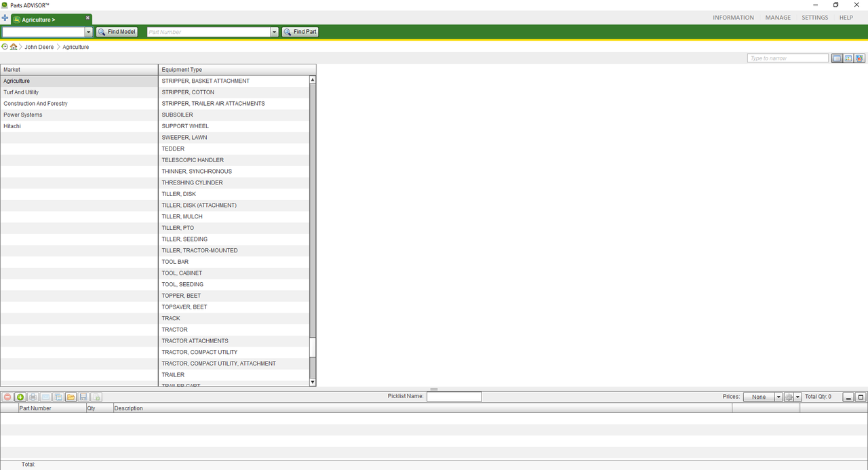The image size is (868, 470).
Task: Select TILLER, MULCH row
Action: (234, 216)
